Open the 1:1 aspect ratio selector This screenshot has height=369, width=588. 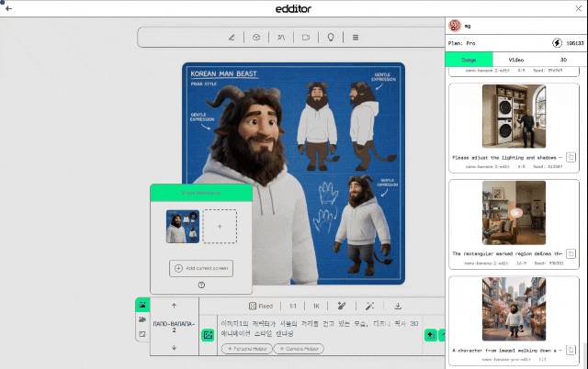293,306
